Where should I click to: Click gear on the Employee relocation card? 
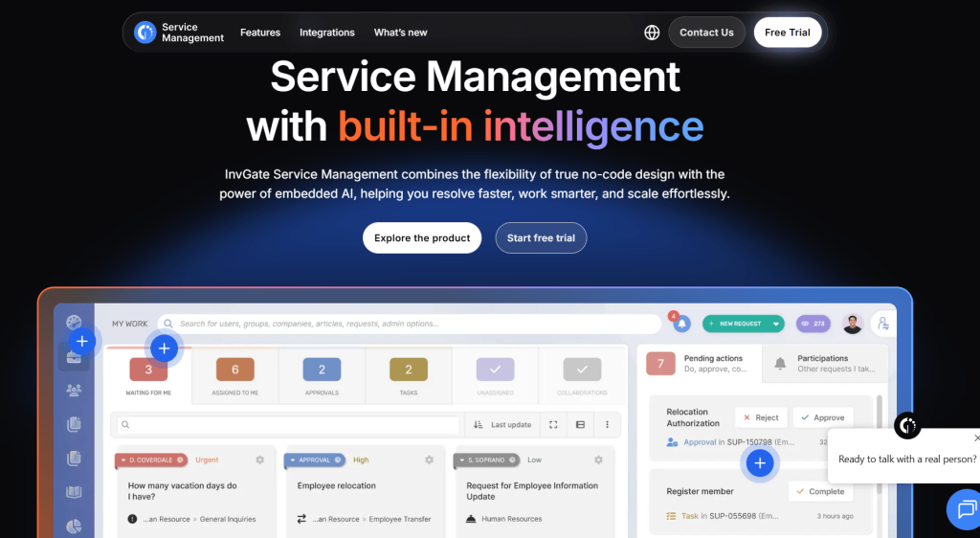430,460
